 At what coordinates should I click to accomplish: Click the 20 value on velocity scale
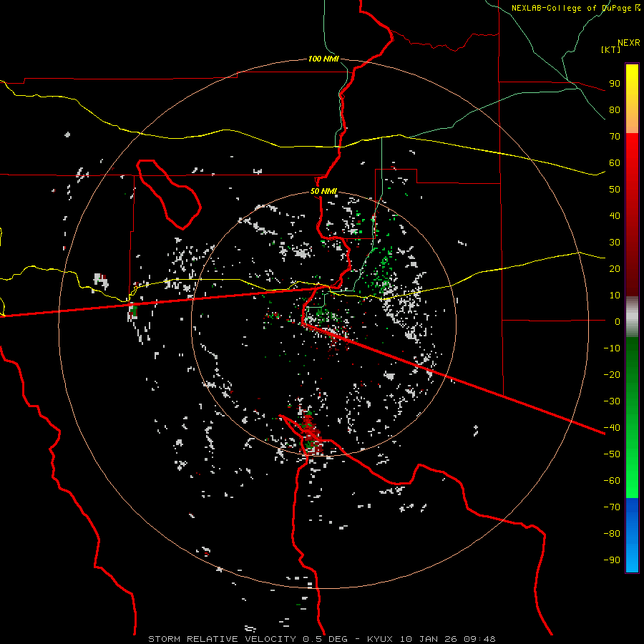pos(615,269)
